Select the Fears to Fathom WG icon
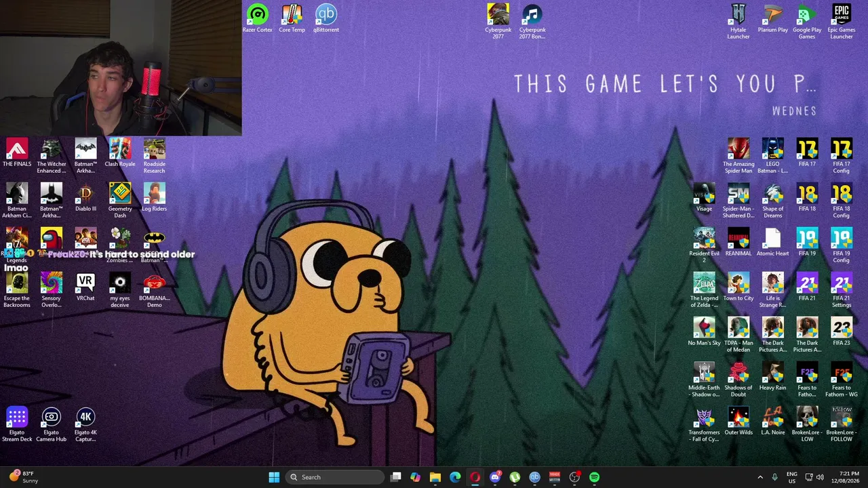This screenshot has height=488, width=868. (x=842, y=380)
